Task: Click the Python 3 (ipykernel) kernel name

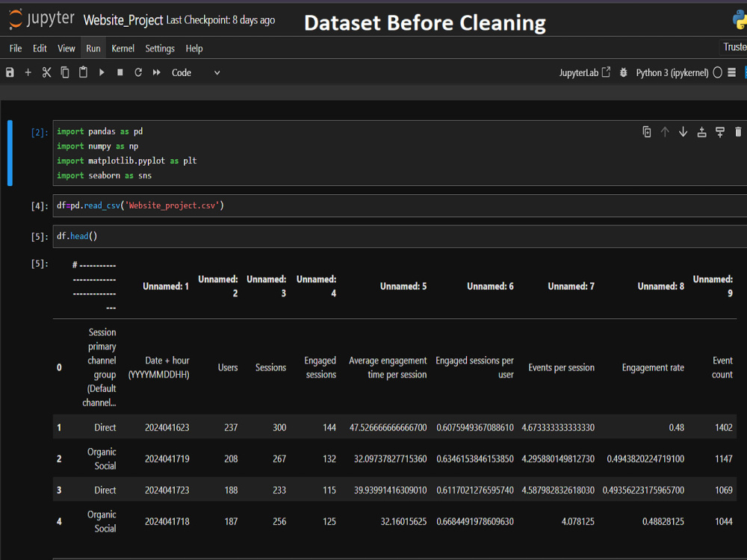Action: coord(672,73)
